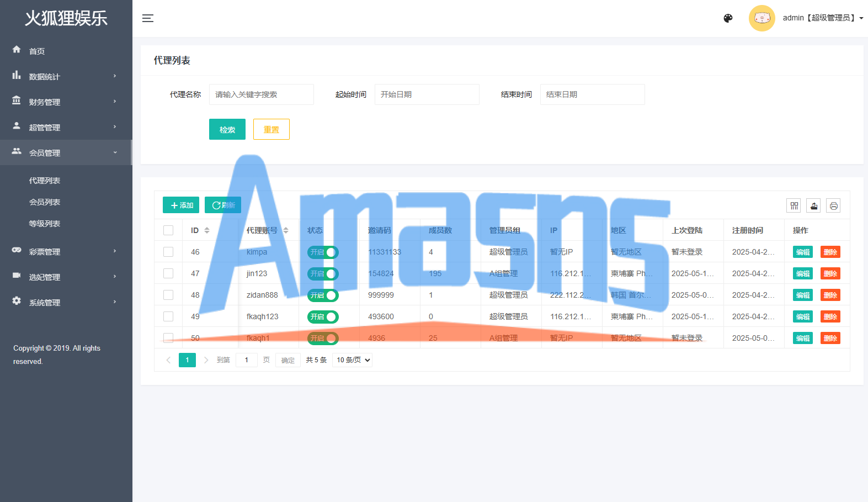Click the admin avatar picture

762,18
